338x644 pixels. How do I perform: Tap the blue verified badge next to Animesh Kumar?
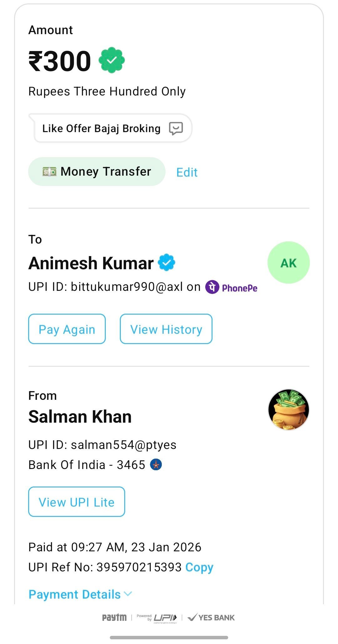pyautogui.click(x=166, y=262)
